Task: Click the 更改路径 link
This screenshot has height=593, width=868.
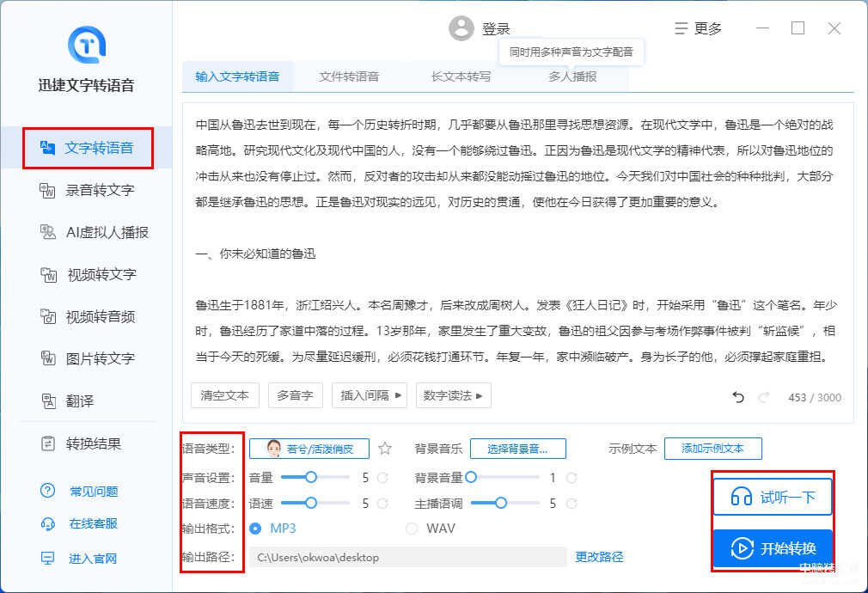Action: [x=599, y=557]
